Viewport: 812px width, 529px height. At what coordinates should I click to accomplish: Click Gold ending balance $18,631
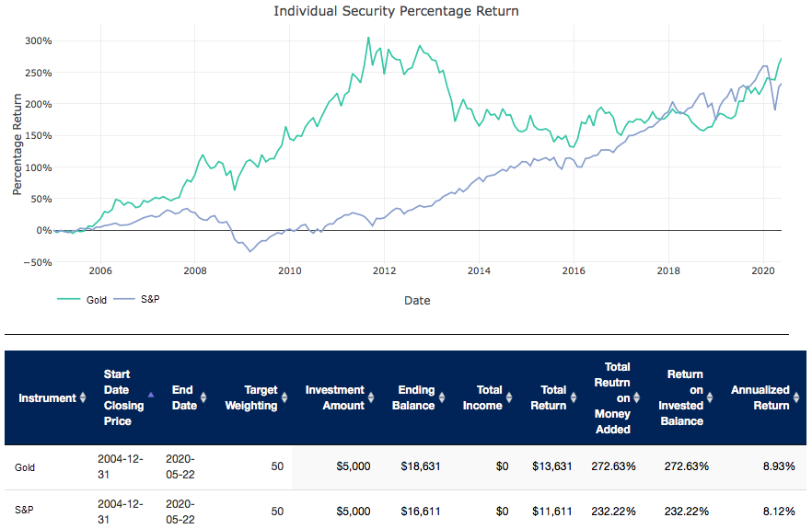click(421, 466)
